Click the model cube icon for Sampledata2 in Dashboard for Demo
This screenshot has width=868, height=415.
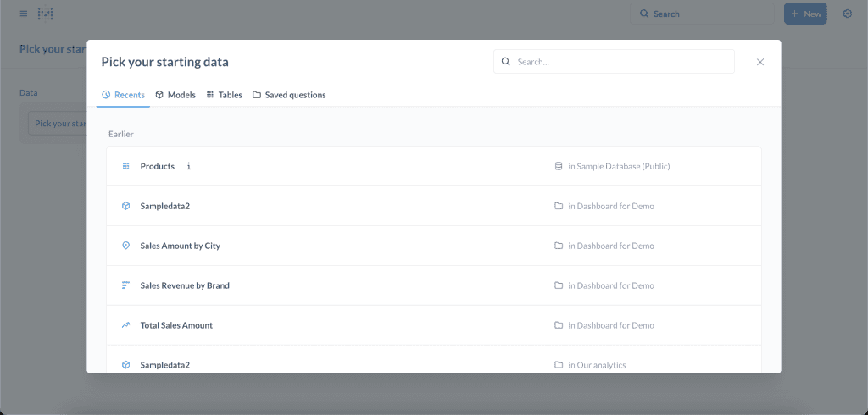(x=125, y=206)
